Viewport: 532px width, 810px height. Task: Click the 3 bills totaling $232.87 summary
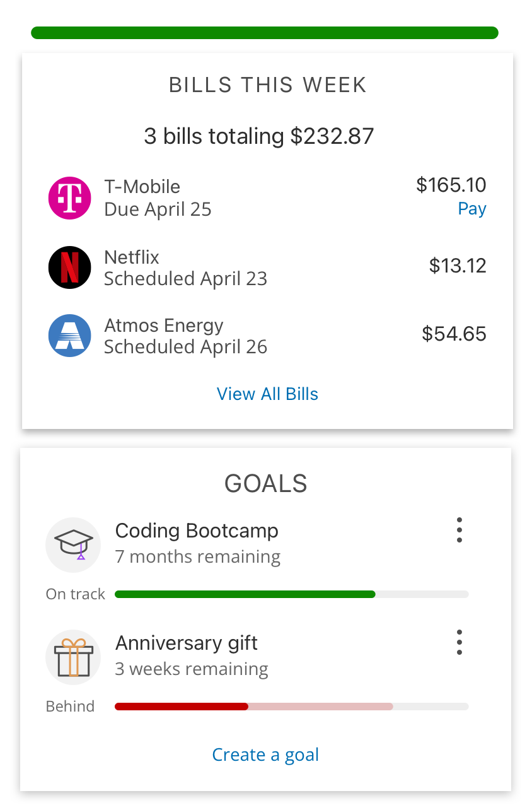click(x=259, y=136)
